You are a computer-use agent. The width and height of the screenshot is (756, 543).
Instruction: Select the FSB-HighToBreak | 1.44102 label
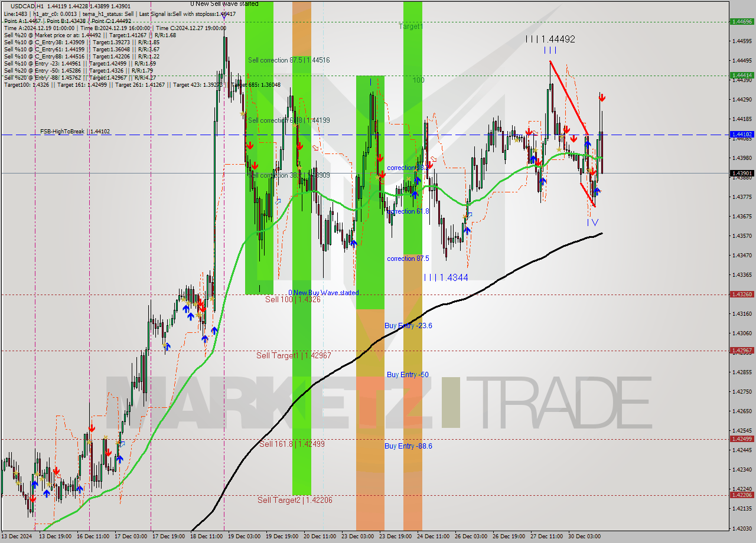(75, 132)
